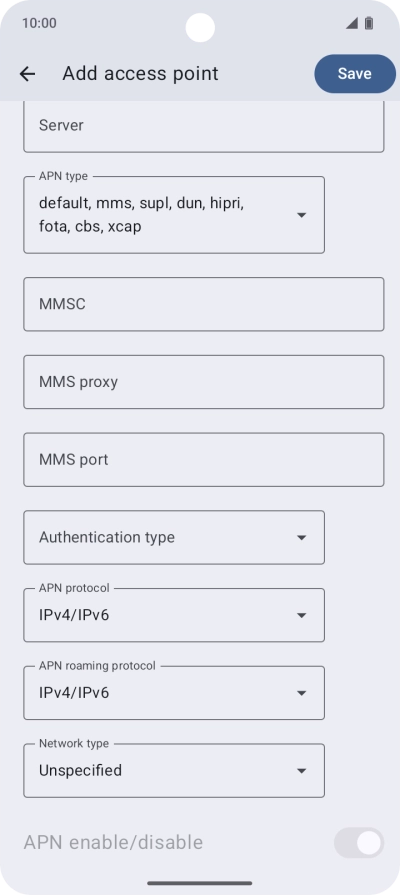Viewport: 400px width, 895px height.
Task: Click the APN protocol dropdown arrow
Action: pyautogui.click(x=302, y=615)
